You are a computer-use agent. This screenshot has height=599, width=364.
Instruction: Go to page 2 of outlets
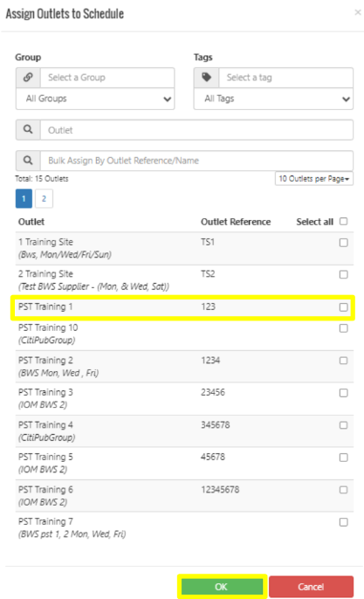click(44, 199)
